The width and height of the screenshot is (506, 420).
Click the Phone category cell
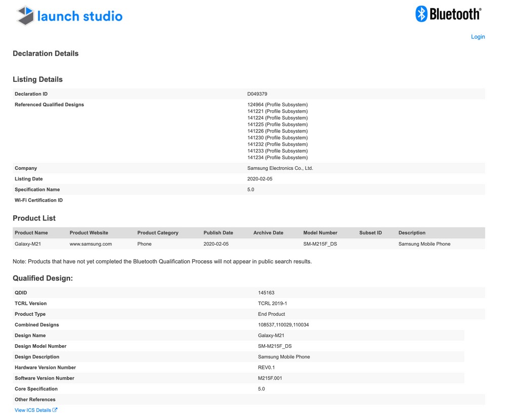(x=144, y=244)
